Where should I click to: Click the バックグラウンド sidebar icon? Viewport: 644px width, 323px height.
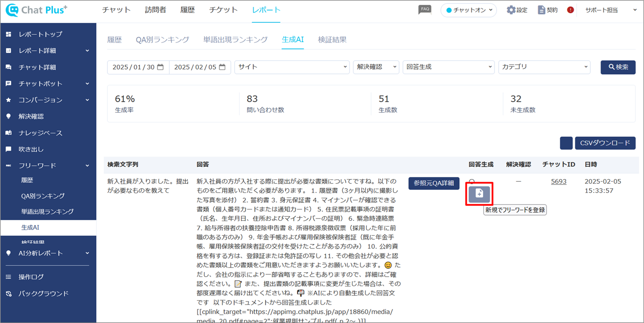8,294
